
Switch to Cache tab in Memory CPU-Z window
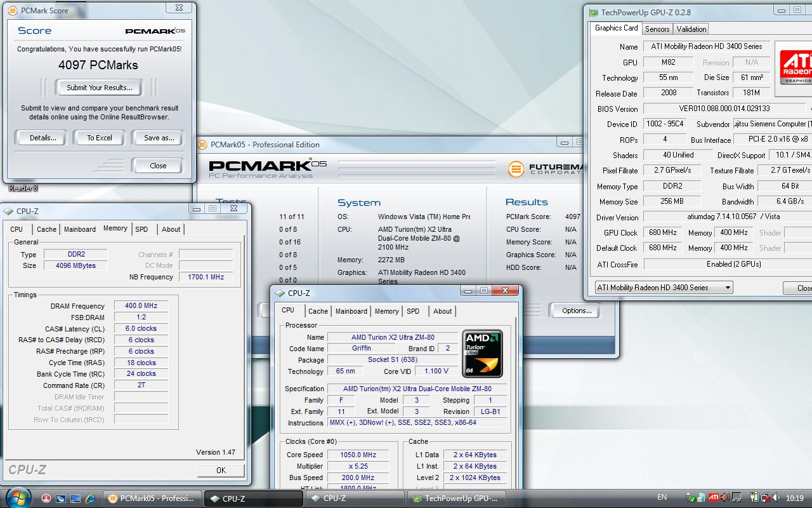click(x=46, y=229)
